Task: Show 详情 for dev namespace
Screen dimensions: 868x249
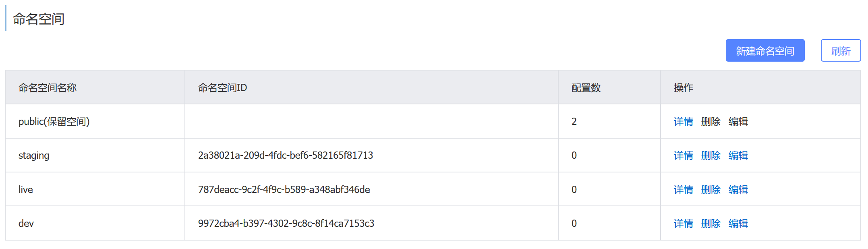Action: tap(684, 223)
